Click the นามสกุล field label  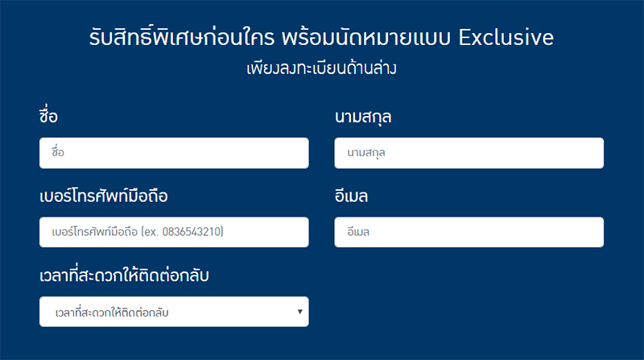click(368, 118)
